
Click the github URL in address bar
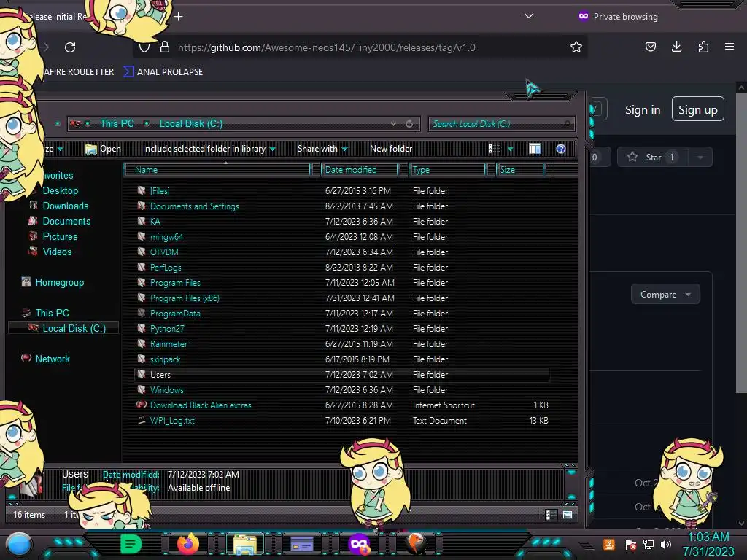(326, 47)
